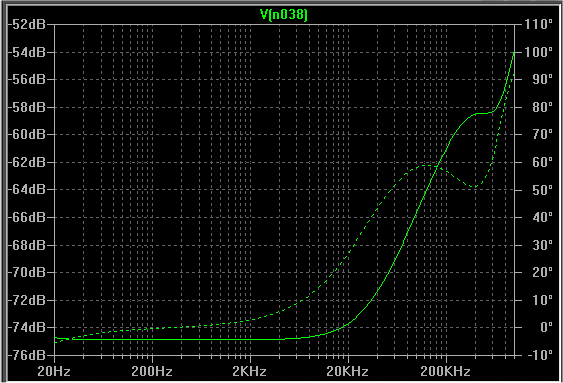Click the 110° phase axis label
The height and width of the screenshot is (383, 563).
(538, 24)
